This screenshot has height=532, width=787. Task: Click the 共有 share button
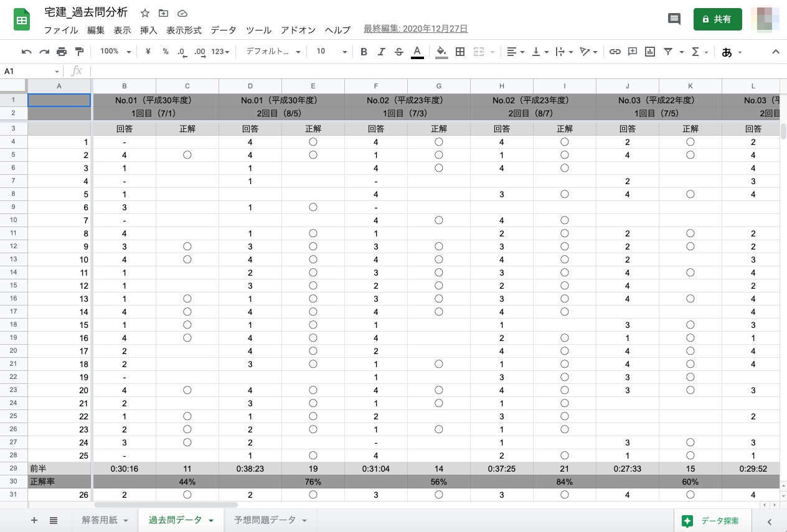(717, 19)
